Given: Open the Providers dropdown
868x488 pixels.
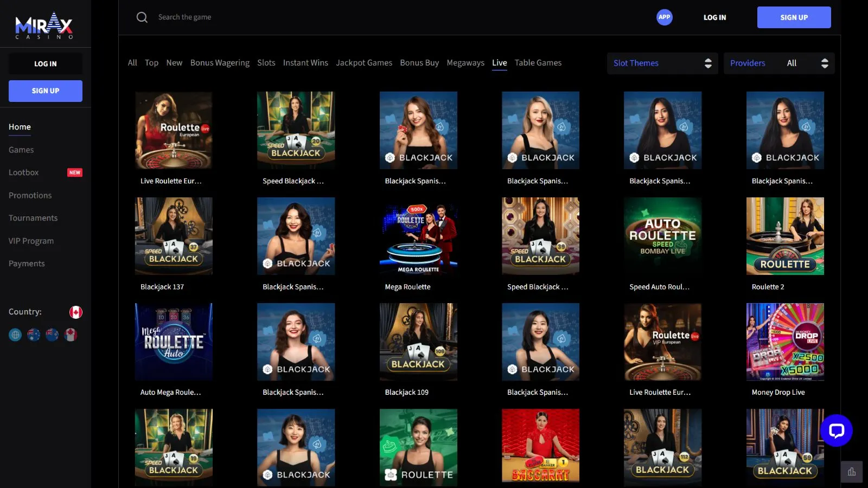Looking at the screenshot, I should [x=778, y=63].
